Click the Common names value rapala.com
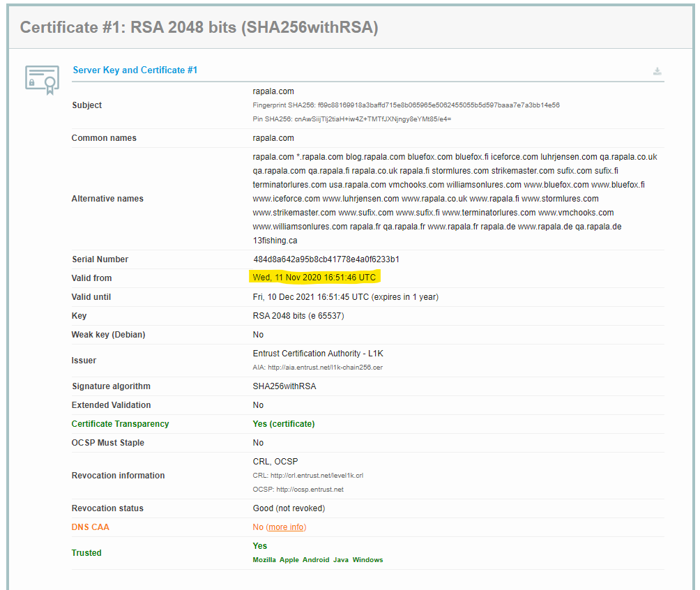The image size is (700, 590). tap(273, 138)
